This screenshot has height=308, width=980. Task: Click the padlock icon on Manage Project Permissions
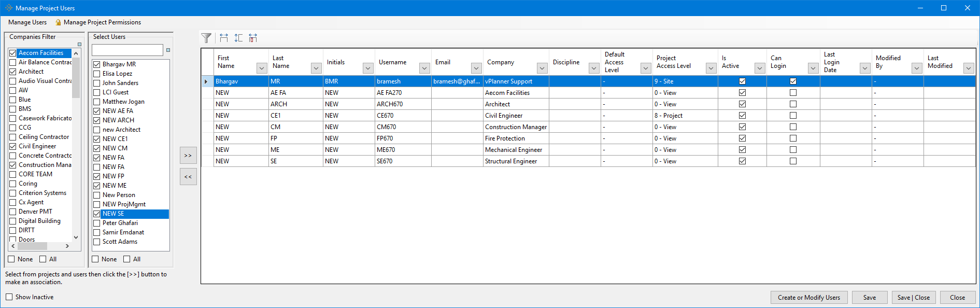coord(58,22)
